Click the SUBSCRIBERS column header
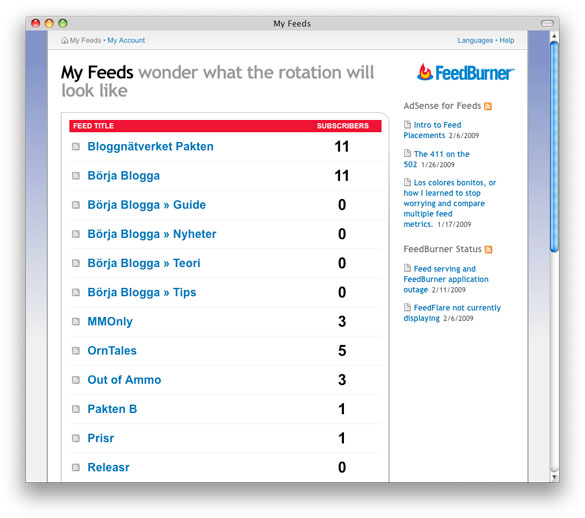 point(342,126)
